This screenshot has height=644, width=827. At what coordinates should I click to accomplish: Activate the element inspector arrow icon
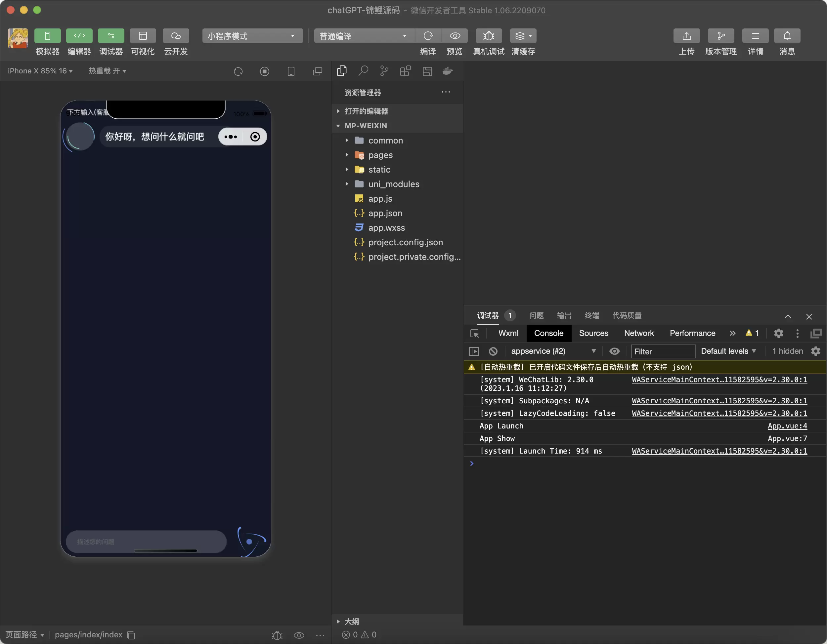(474, 333)
